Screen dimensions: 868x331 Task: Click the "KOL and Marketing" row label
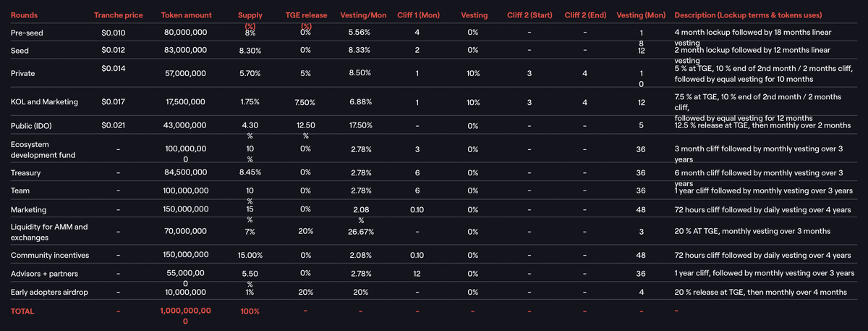tap(45, 103)
